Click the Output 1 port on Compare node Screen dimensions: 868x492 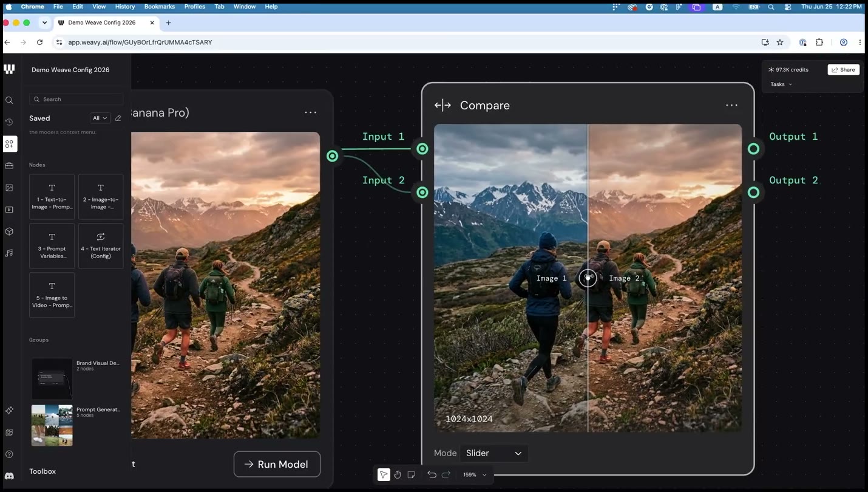coord(753,149)
